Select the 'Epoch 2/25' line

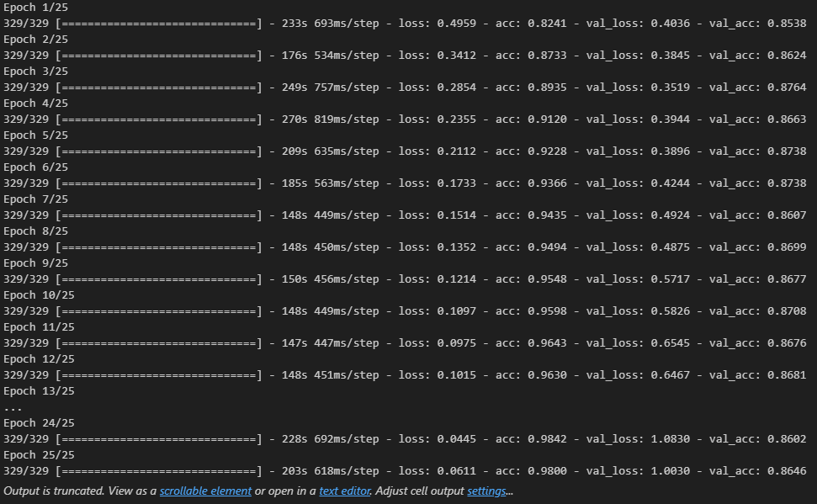(x=35, y=39)
